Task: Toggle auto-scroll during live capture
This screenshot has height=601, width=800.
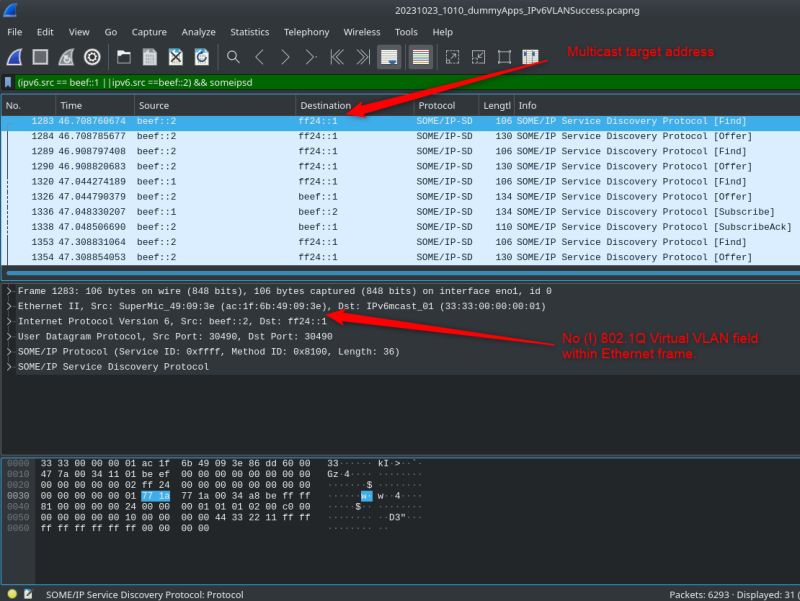Action: [x=390, y=57]
